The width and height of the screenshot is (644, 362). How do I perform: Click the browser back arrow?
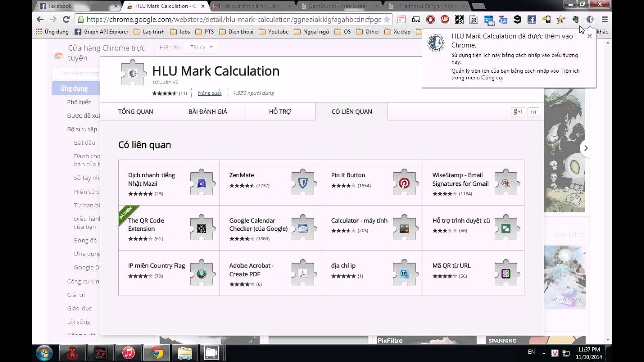(x=40, y=19)
